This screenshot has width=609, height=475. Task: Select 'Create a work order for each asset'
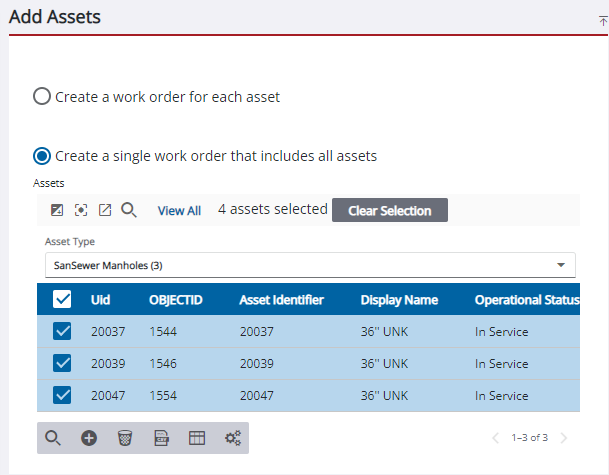pyautogui.click(x=42, y=97)
